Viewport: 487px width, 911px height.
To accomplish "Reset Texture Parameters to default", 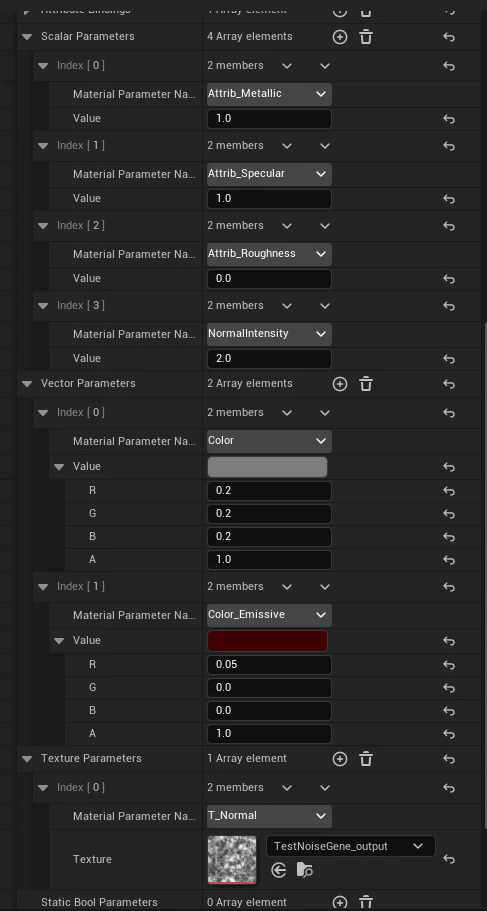I will pyautogui.click(x=449, y=759).
